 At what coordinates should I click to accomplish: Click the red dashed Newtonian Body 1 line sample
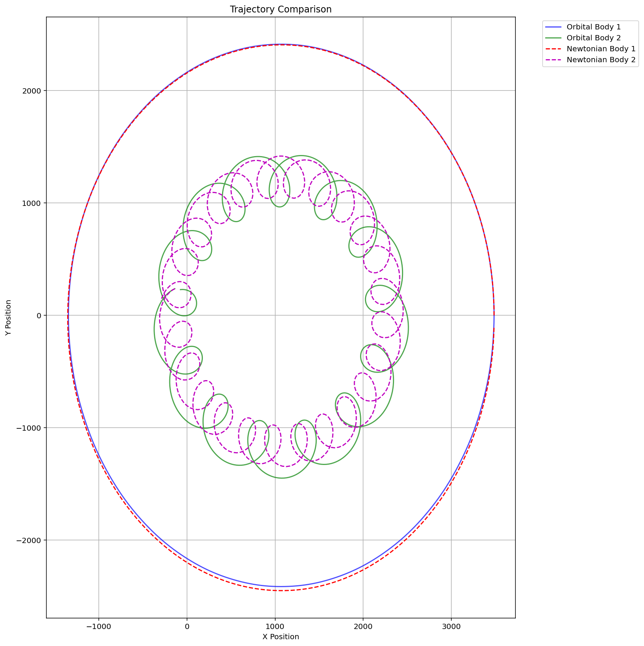[x=554, y=49]
